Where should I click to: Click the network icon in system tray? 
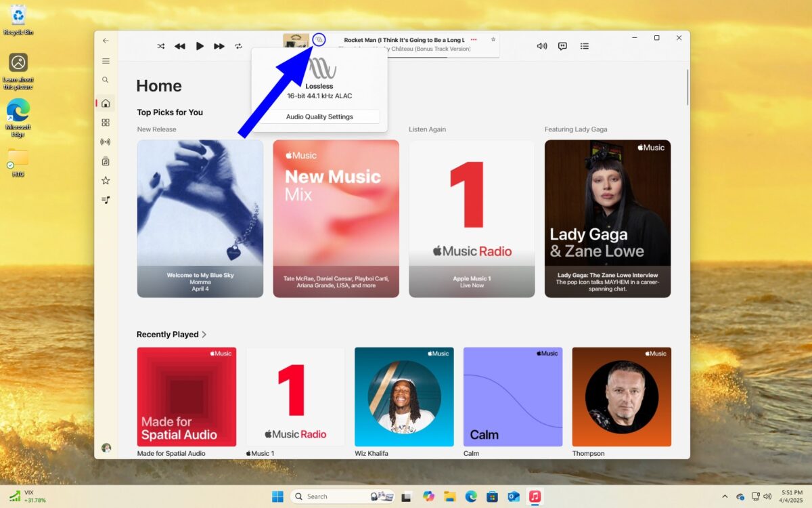click(756, 496)
